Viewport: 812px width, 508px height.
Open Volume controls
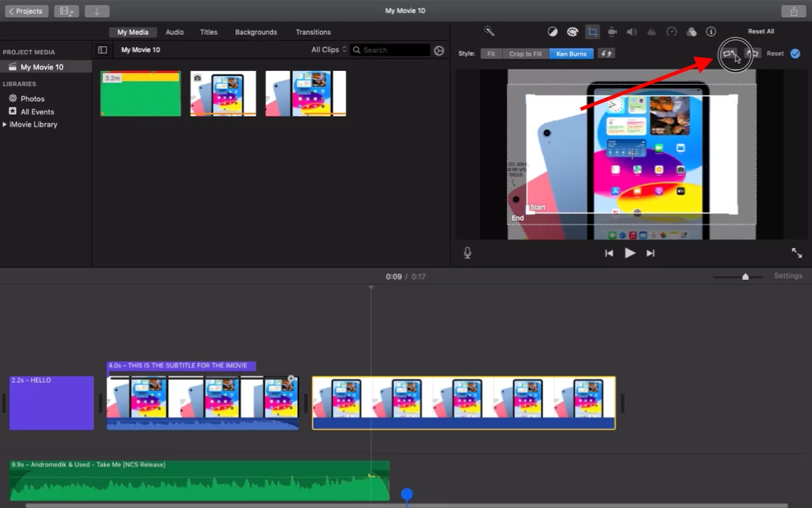coord(632,32)
